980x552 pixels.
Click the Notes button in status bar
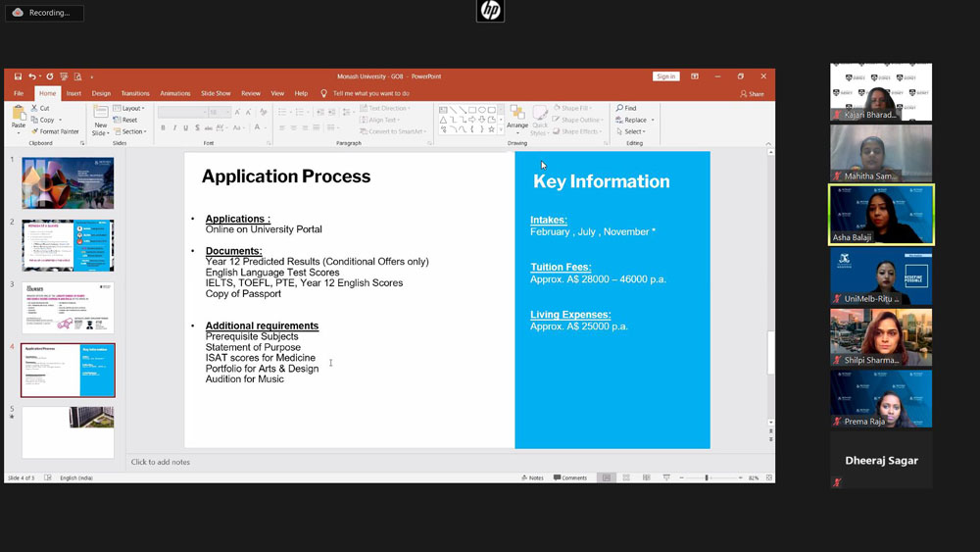tap(532, 477)
